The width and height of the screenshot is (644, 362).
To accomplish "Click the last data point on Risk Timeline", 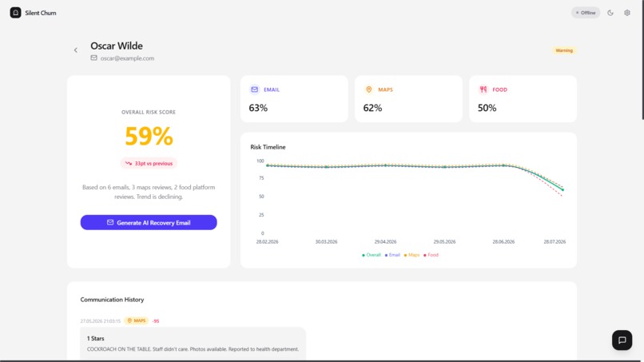I will pyautogui.click(x=563, y=190).
